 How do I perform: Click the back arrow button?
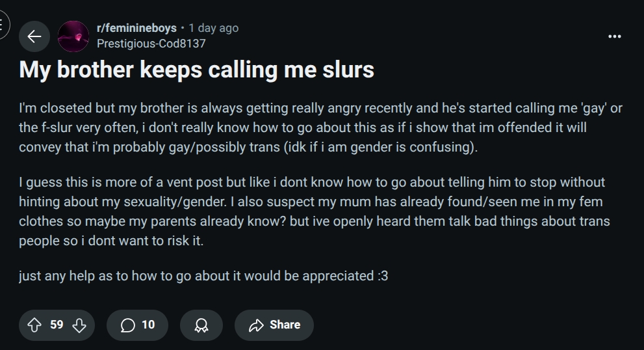pos(34,36)
